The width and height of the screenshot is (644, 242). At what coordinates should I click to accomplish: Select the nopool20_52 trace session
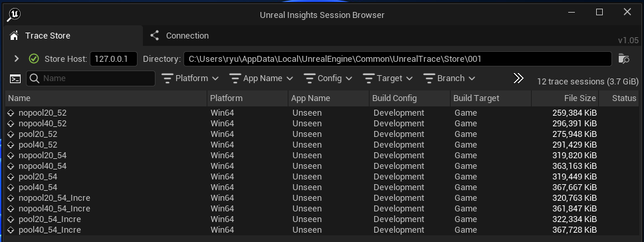coord(322,113)
